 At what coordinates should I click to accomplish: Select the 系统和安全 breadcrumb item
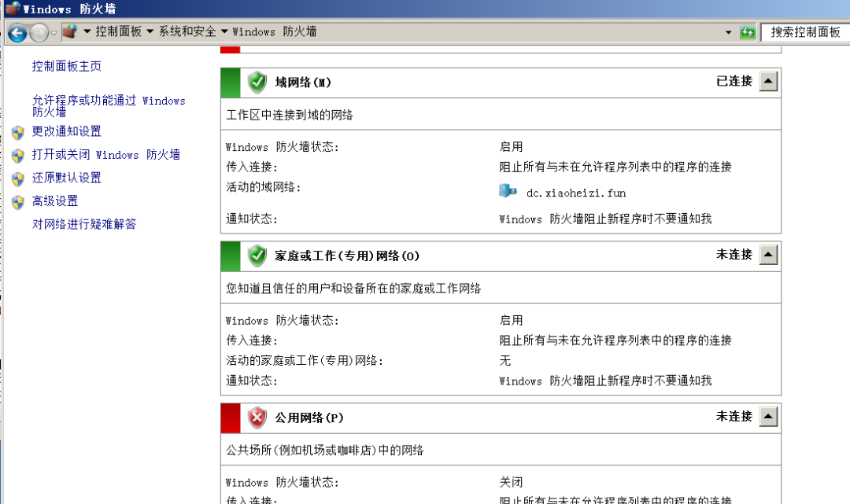(187, 31)
